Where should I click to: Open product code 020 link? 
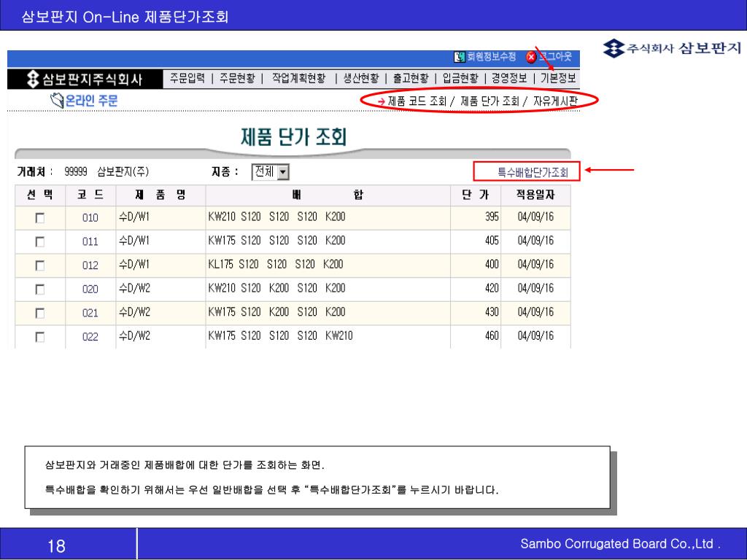pyautogui.click(x=90, y=289)
